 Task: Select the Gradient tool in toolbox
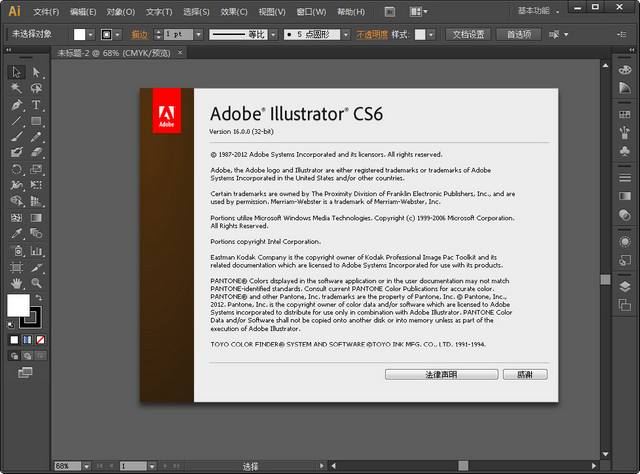(36, 218)
